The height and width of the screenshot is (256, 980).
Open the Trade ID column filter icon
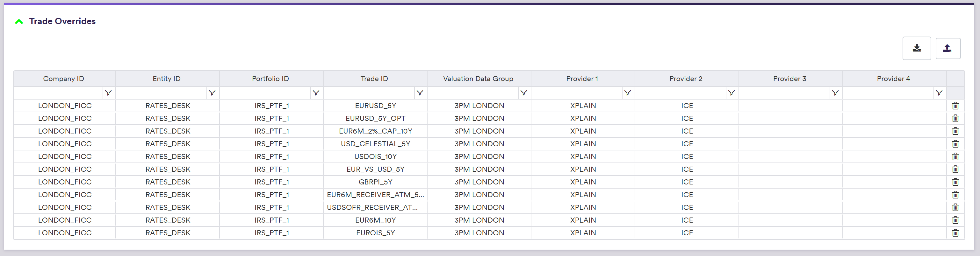(x=420, y=93)
